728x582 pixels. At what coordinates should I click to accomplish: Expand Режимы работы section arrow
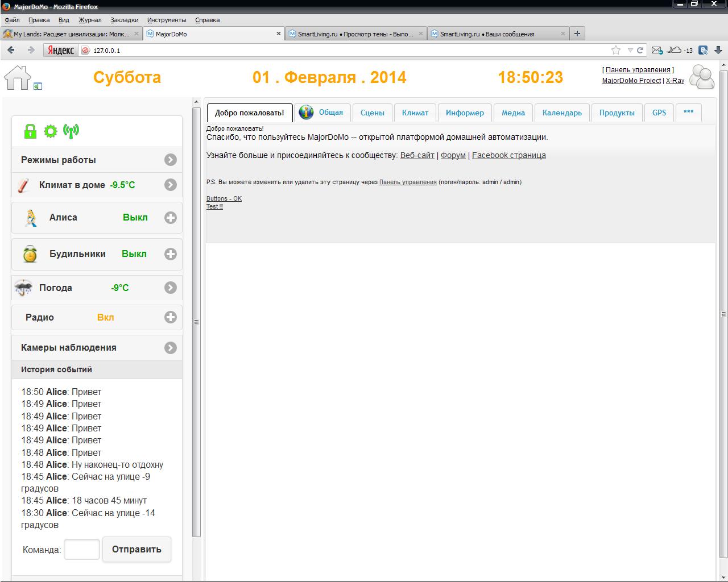170,160
